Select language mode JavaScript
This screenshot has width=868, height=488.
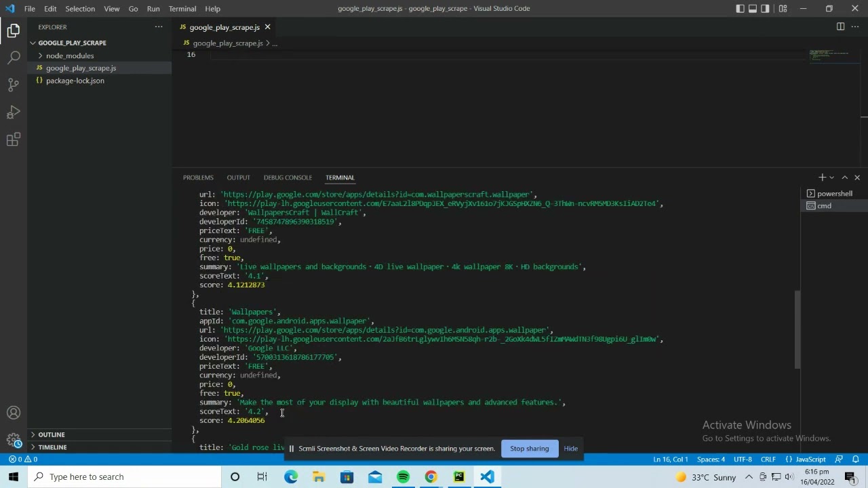coord(805,460)
